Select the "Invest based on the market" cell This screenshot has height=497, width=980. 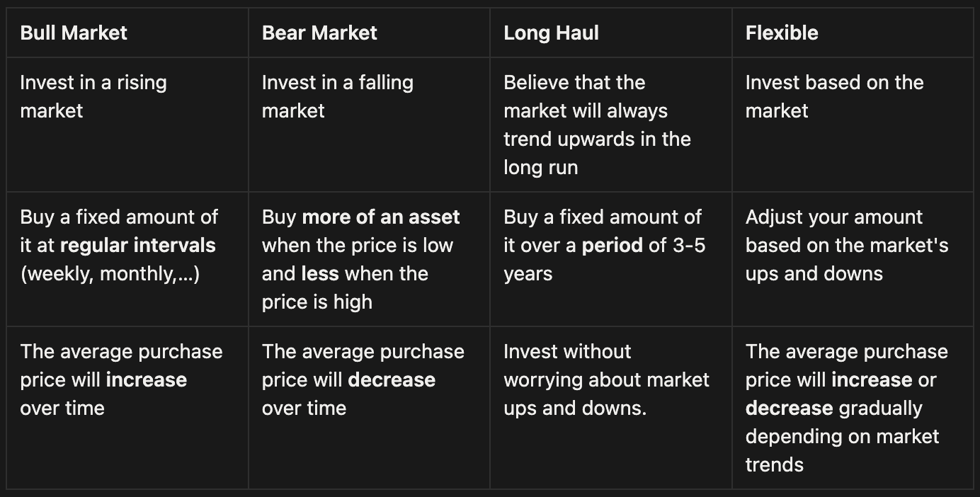(x=834, y=96)
